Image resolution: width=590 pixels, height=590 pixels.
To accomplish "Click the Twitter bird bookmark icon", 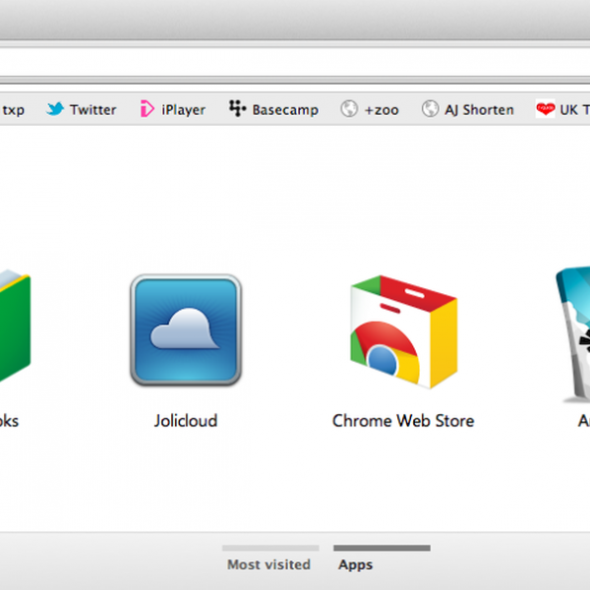I will point(55,109).
